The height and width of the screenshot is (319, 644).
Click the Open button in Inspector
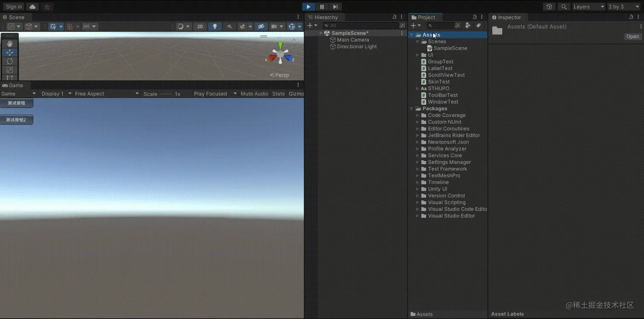(x=632, y=37)
